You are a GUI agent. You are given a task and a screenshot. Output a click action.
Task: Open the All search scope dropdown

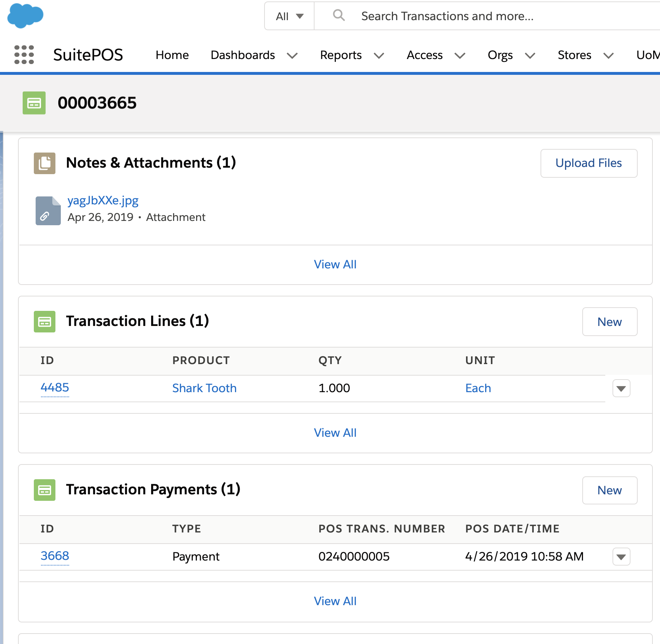click(x=289, y=16)
